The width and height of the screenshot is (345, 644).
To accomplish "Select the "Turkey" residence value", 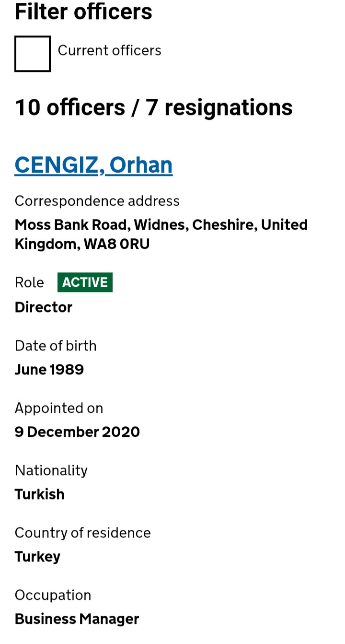I will coord(38,557).
